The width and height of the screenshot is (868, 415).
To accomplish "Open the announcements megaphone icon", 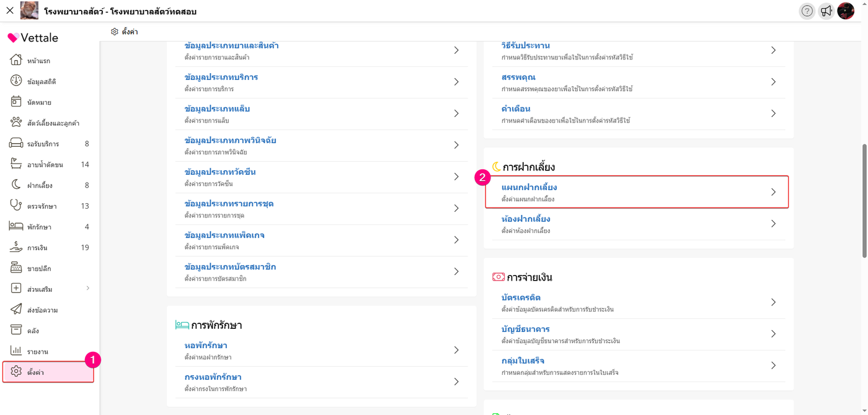I will (826, 11).
